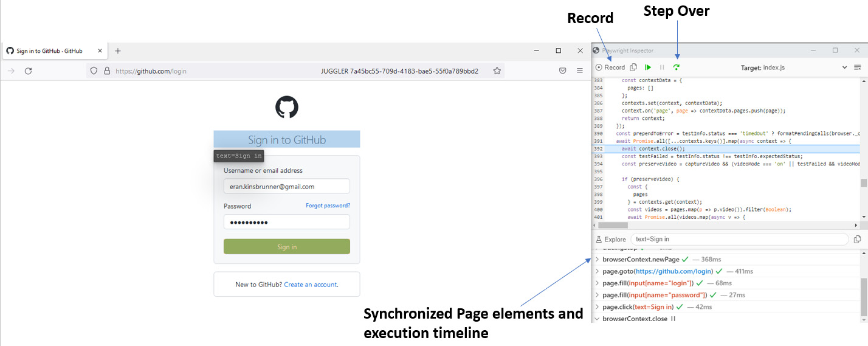Resume script execution with the green play icon
Image resolution: width=868 pixels, height=346 pixels.
coord(648,67)
